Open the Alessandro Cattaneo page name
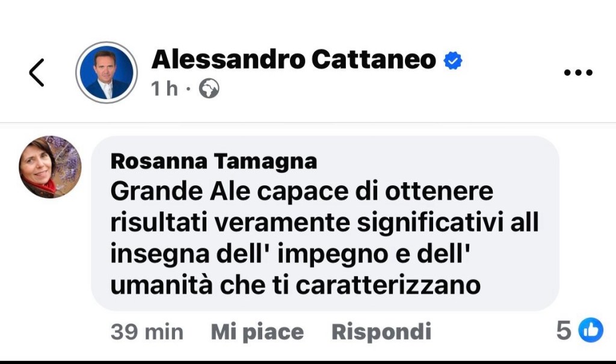 [x=294, y=60]
